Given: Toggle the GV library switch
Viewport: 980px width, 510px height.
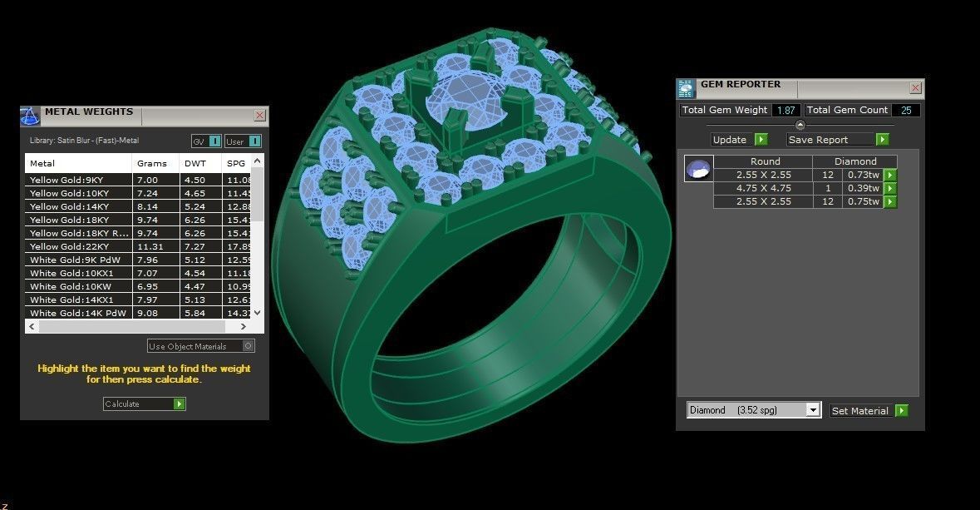Looking at the screenshot, I should tap(214, 141).
